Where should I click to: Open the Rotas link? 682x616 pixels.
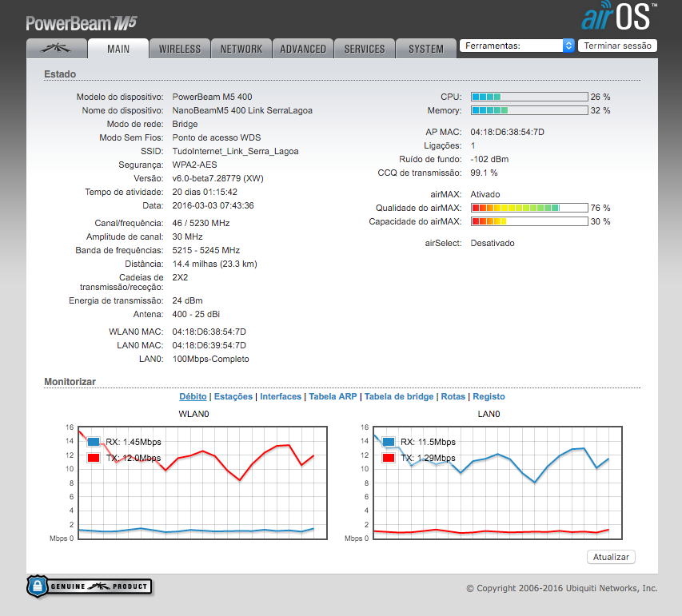(x=453, y=396)
